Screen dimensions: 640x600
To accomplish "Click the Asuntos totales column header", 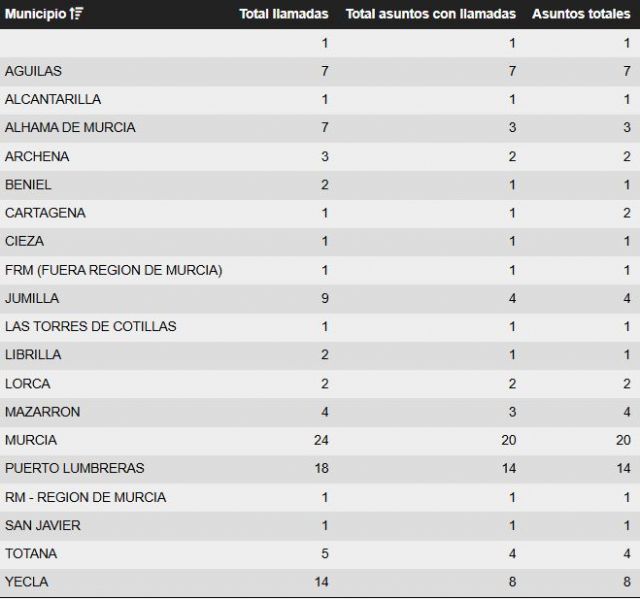I will pos(581,14).
